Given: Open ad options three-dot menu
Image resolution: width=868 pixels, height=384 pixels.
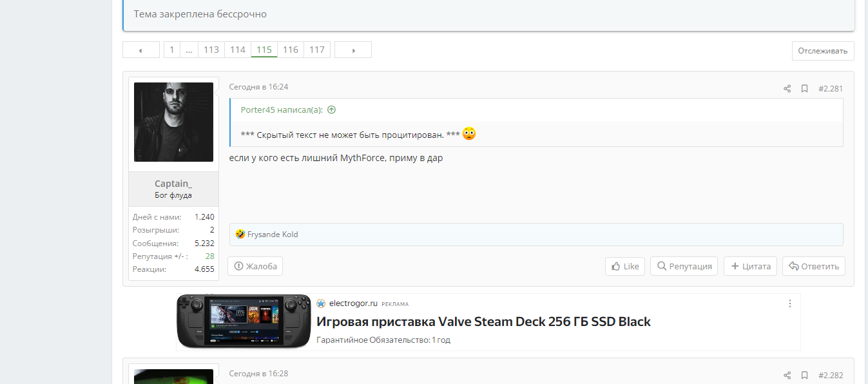Looking at the screenshot, I should (790, 303).
